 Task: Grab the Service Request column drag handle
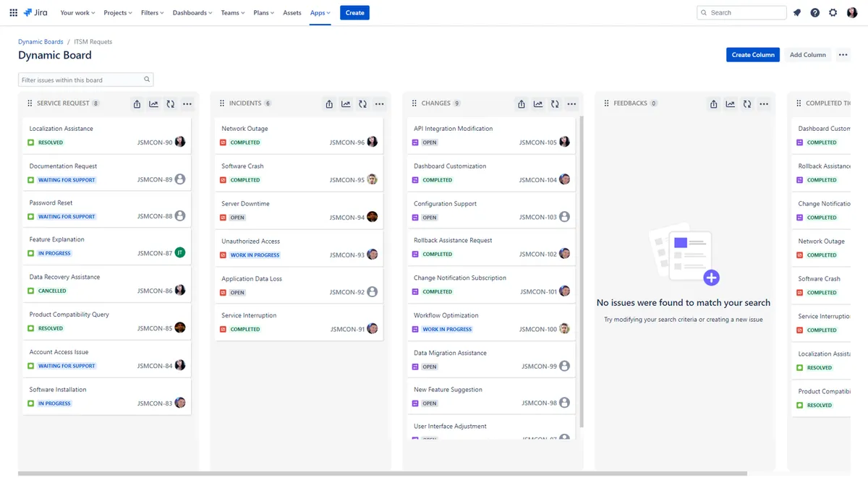(x=30, y=103)
